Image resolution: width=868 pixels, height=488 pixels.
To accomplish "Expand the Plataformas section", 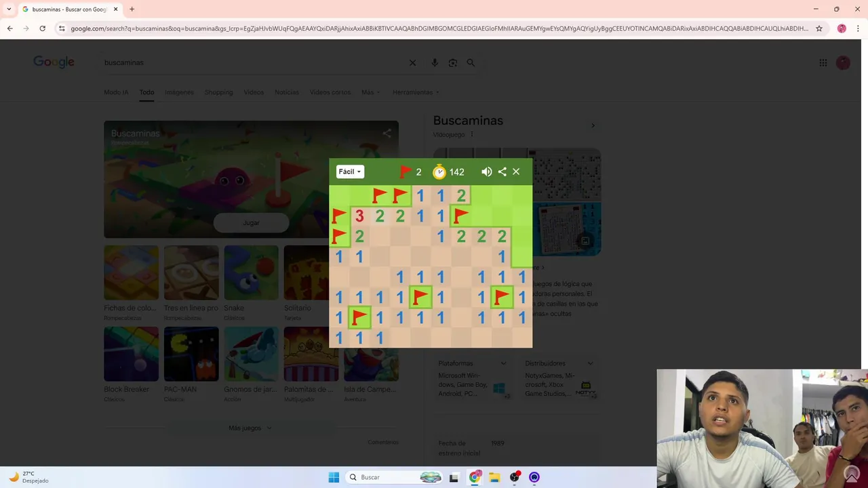I will (472, 363).
